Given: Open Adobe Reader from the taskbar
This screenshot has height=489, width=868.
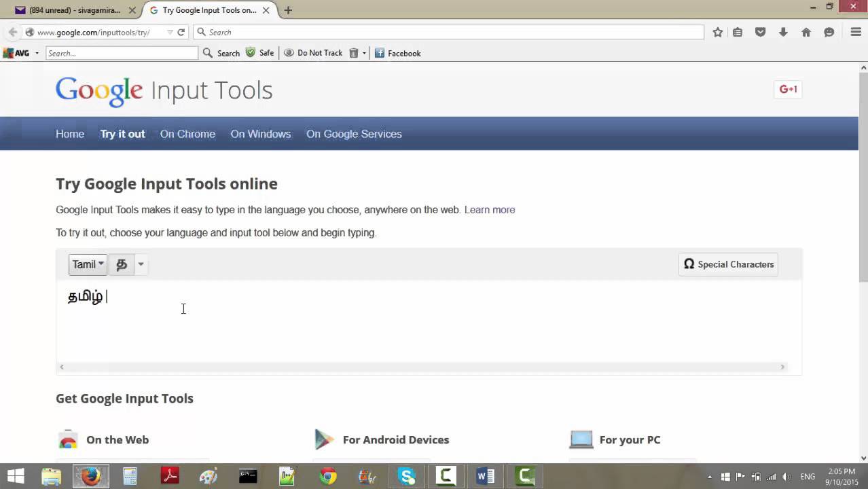Looking at the screenshot, I should (170, 476).
